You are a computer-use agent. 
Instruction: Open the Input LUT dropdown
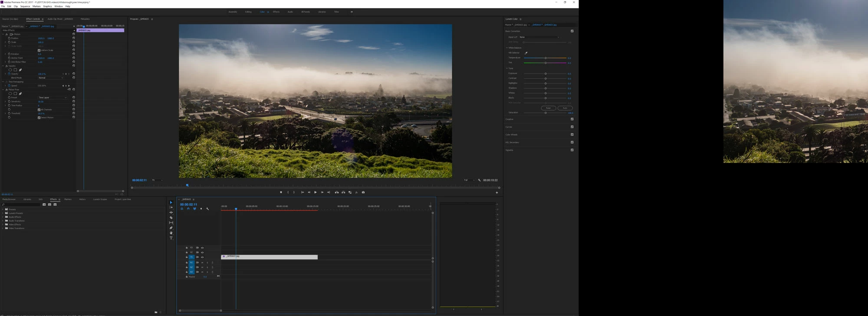(x=539, y=37)
